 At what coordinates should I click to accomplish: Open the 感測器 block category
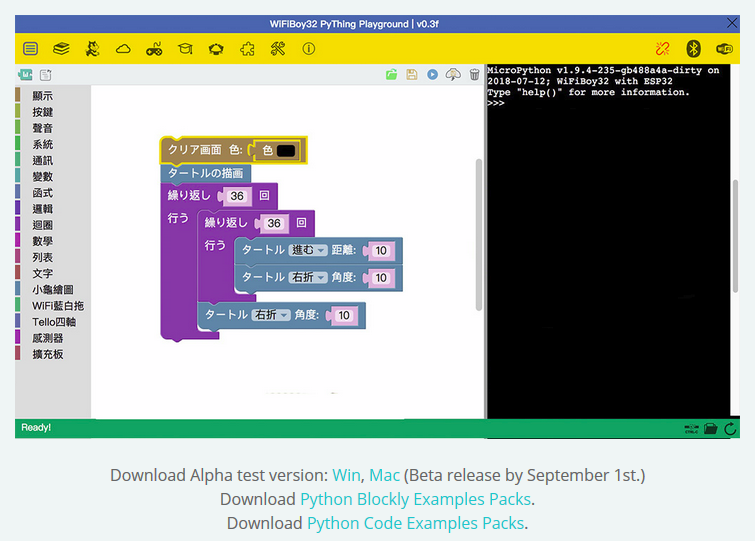point(48,338)
